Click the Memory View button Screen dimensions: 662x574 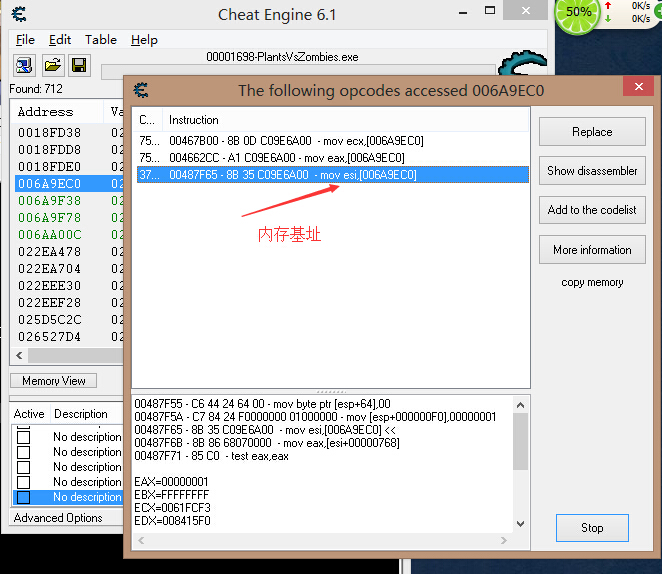[54, 381]
